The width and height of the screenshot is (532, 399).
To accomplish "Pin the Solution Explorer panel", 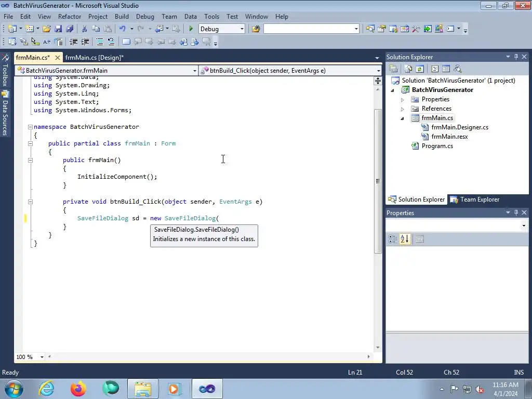I will coord(516,57).
